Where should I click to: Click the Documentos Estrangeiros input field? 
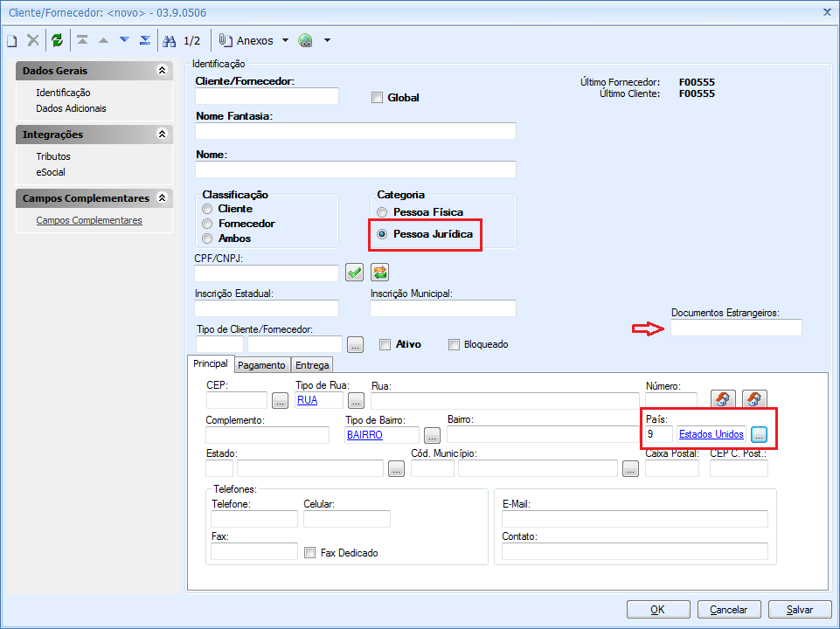736,328
